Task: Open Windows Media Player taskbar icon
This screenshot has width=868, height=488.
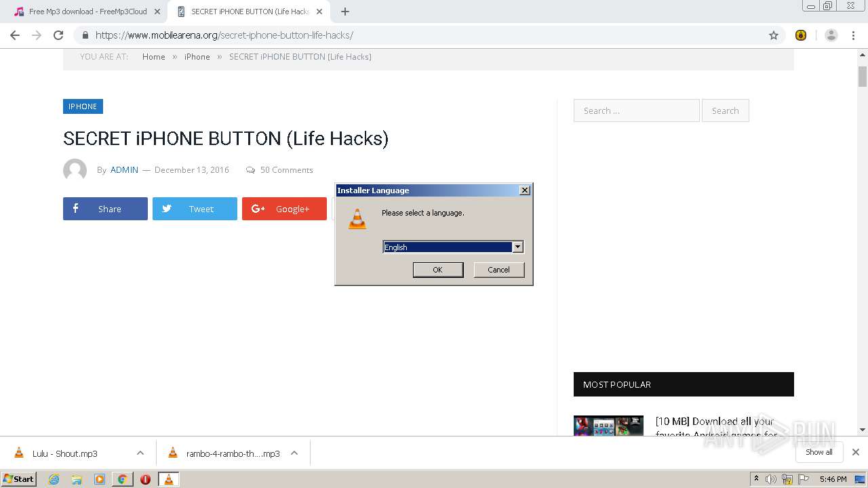Action: coord(100,479)
